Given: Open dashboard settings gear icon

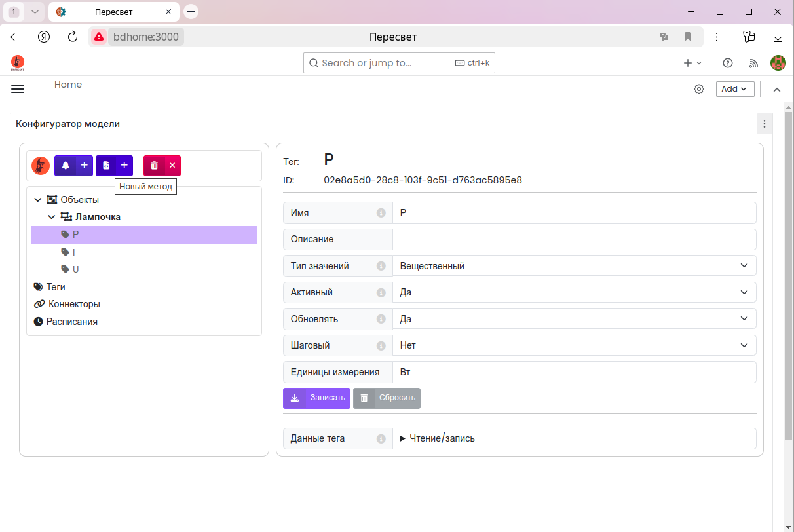Looking at the screenshot, I should [699, 89].
